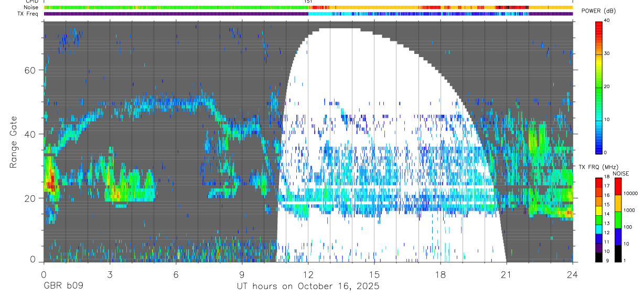Click the 21 tick on the UT hours axis
The width and height of the screenshot is (644, 297).
pyautogui.click(x=507, y=273)
